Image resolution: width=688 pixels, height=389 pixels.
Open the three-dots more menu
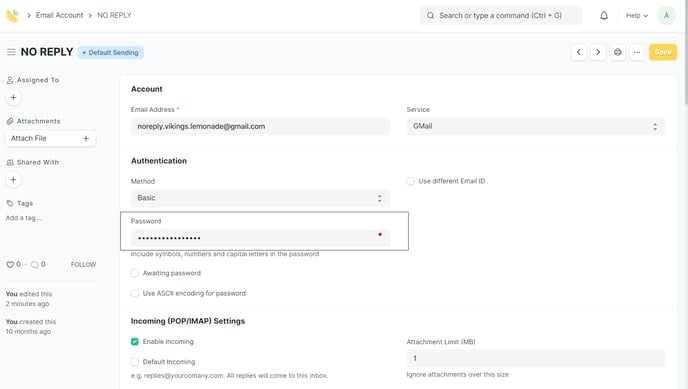click(x=637, y=52)
